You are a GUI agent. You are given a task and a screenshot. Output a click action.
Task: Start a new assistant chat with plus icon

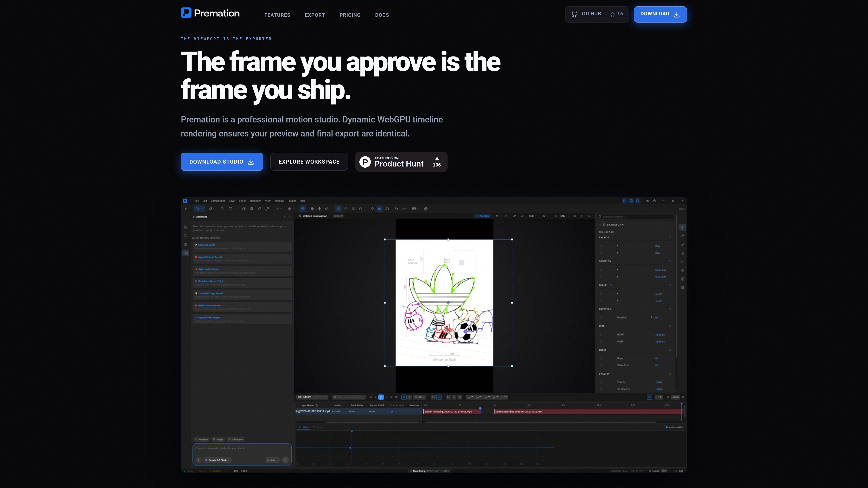click(x=284, y=217)
